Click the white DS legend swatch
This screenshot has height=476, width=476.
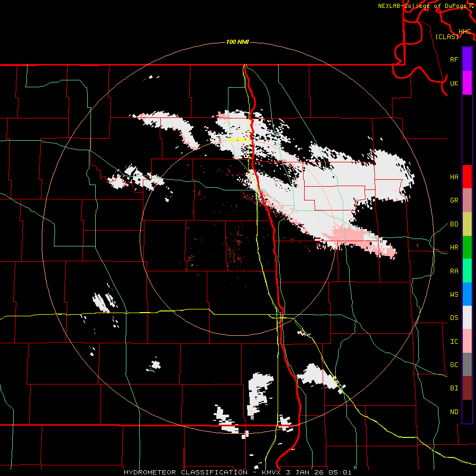coord(467,317)
